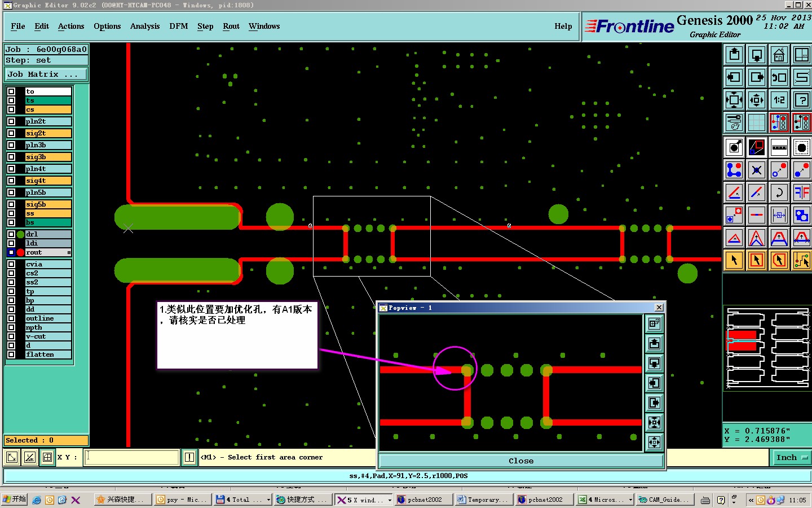Image resolution: width=812 pixels, height=508 pixels.
Task: Click in the X Y coordinate input field
Action: pyautogui.click(x=132, y=457)
